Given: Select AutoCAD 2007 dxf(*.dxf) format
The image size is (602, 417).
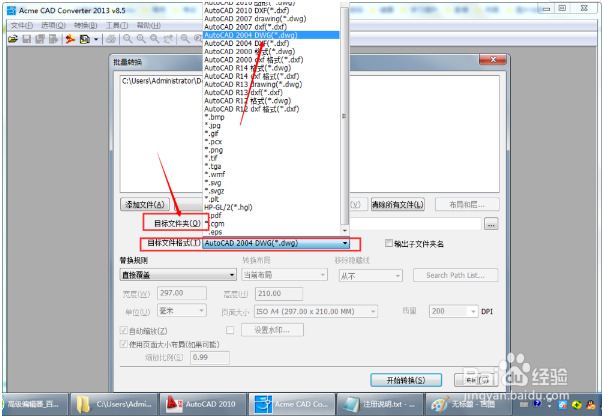Looking at the screenshot, I should coord(271,27).
